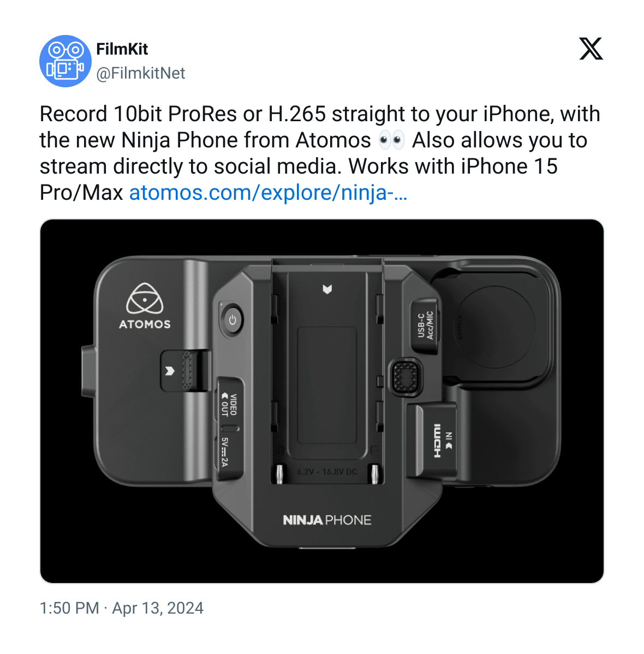Click the sliding latch arrow icon
Screen dimensions: 644x654
(170, 371)
